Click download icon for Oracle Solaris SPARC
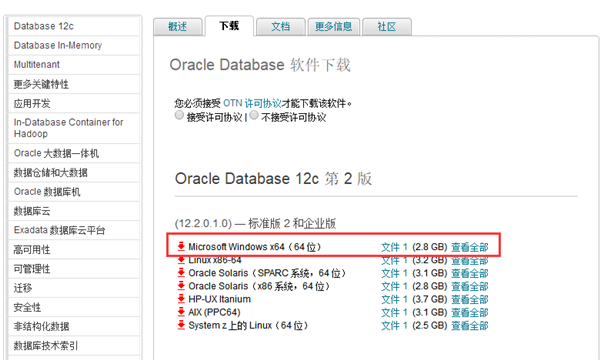This screenshot has height=360, width=600. [181, 273]
